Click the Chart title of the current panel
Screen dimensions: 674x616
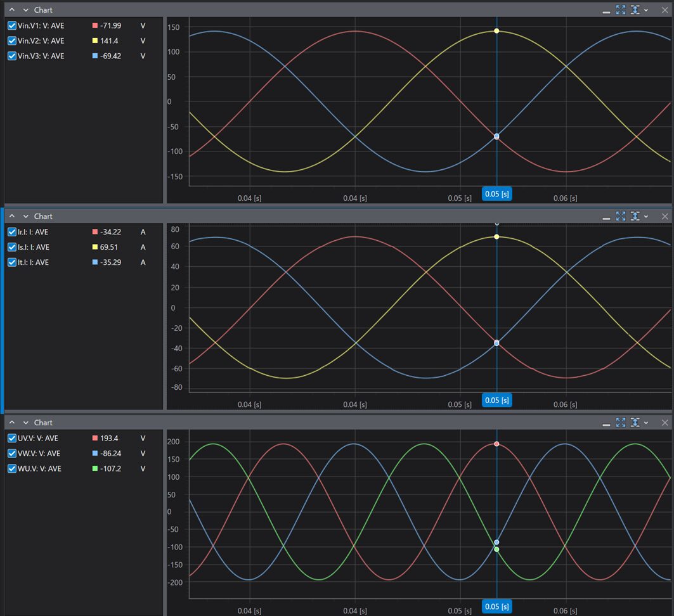tap(43, 217)
